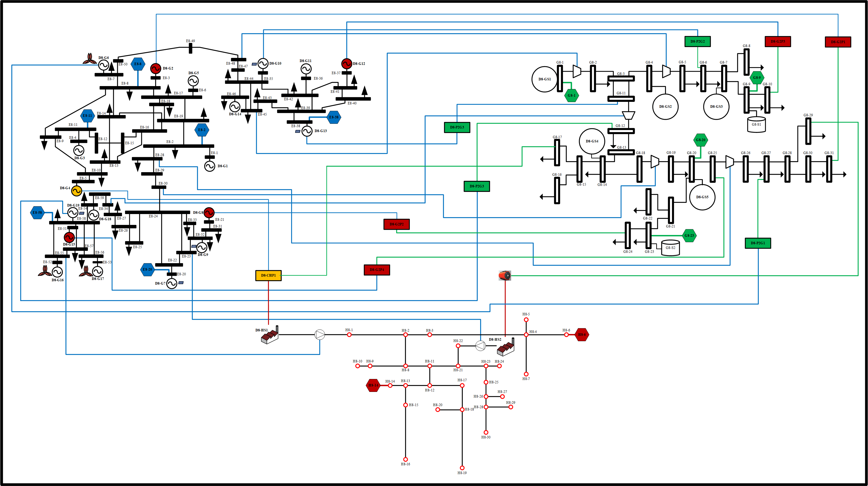Select the D8-P2G1 green block
This screenshot has height=486, width=868.
click(758, 243)
